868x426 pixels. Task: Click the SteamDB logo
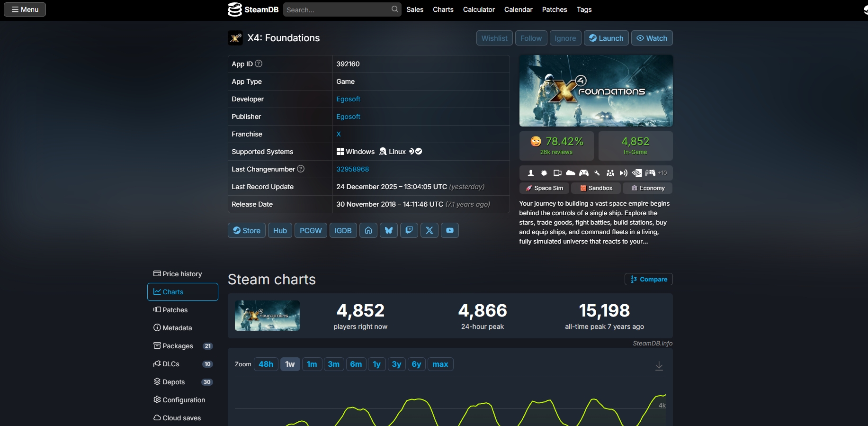coord(253,9)
